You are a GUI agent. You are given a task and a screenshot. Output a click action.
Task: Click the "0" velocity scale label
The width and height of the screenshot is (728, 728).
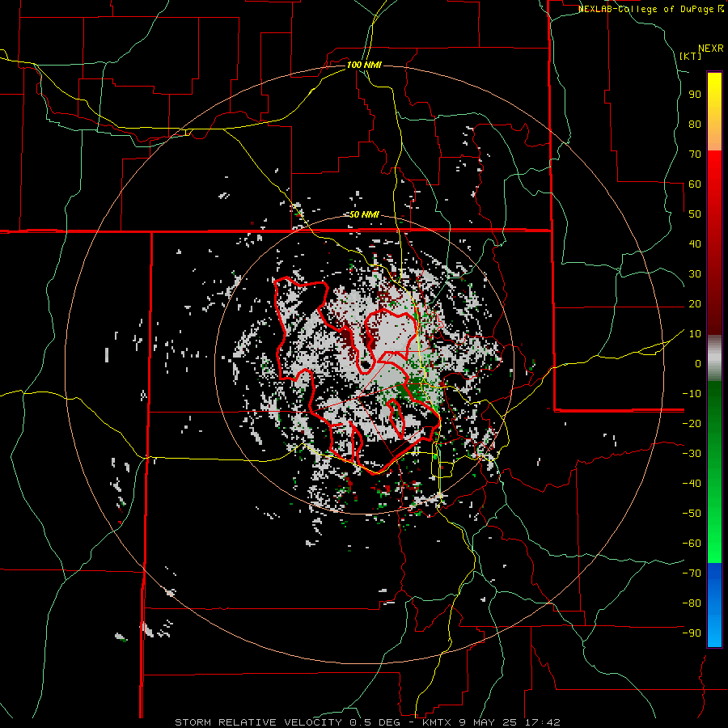tap(698, 364)
